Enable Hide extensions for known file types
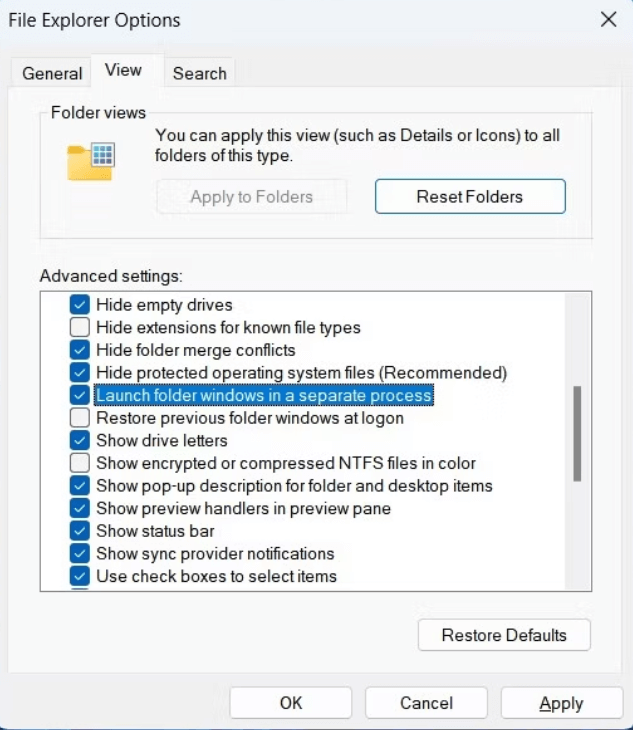Screen dimensions: 633x730 (80, 327)
